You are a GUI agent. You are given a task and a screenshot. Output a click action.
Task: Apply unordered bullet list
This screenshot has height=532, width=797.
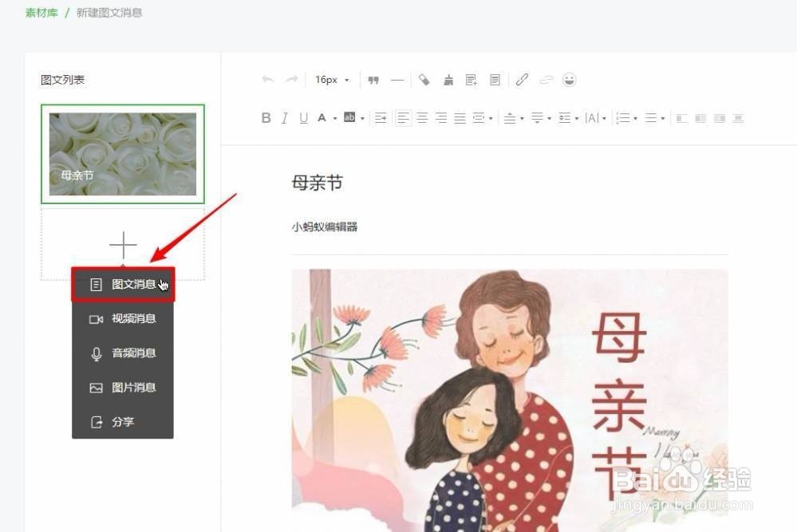[651, 118]
